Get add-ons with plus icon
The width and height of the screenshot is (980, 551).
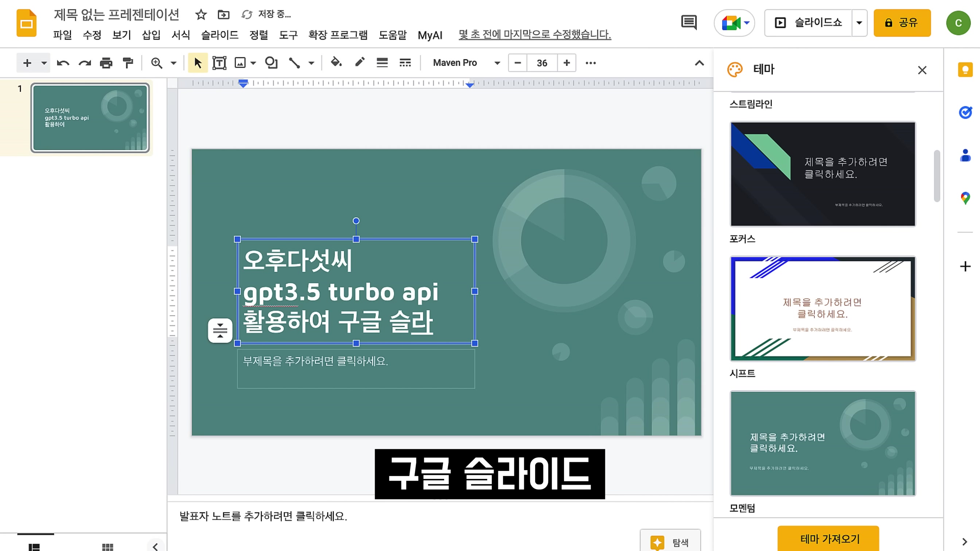[965, 266]
